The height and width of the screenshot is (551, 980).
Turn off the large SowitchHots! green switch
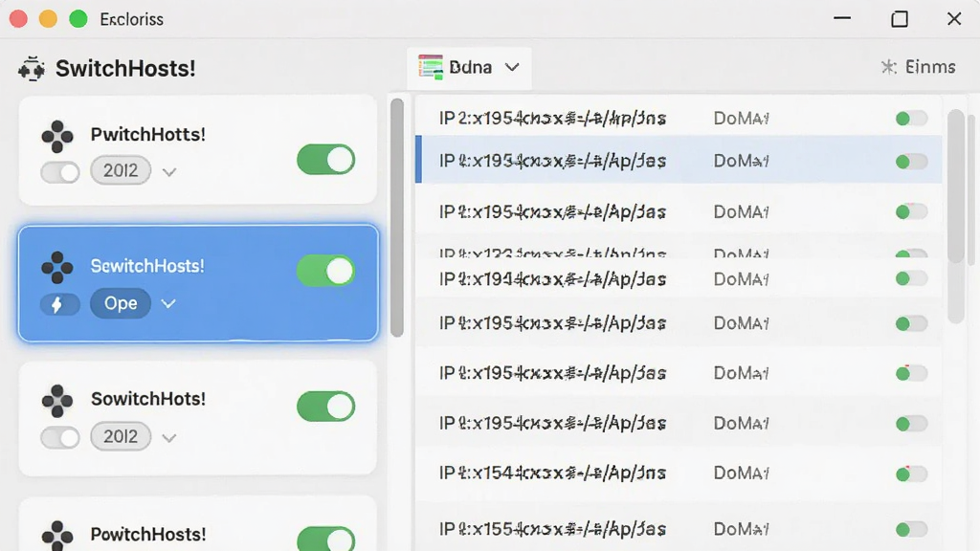tap(325, 407)
